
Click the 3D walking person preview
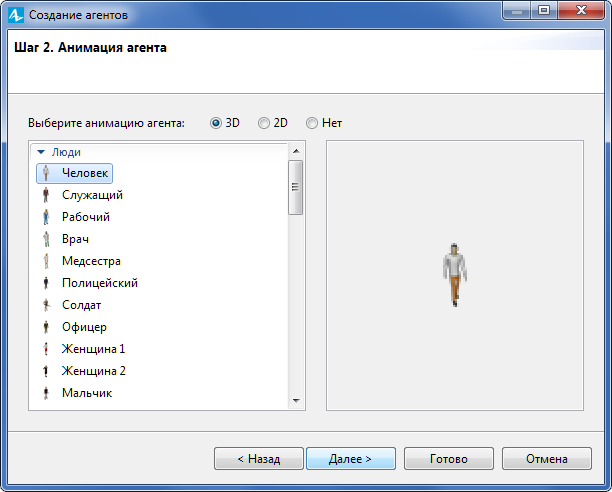point(455,275)
